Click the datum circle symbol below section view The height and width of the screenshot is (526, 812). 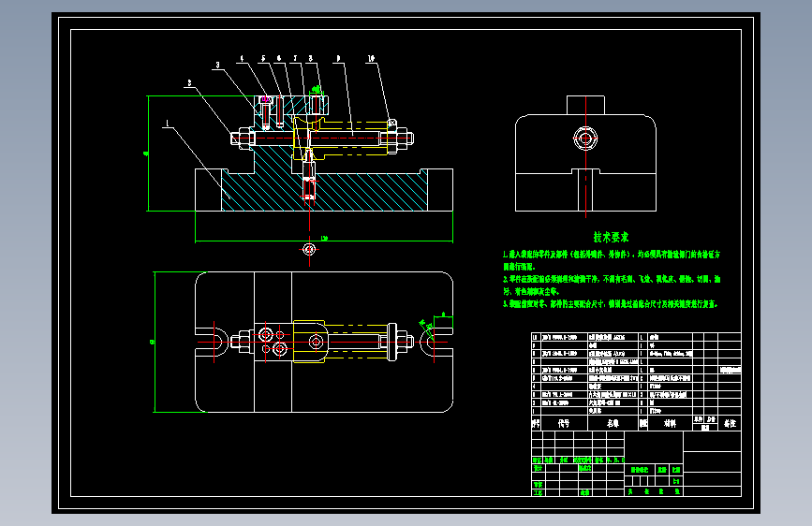point(309,250)
